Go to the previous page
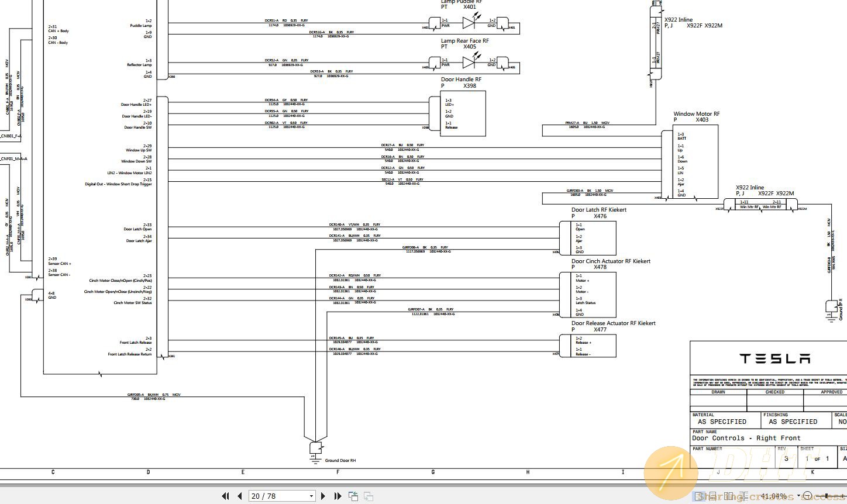Image resolution: width=847 pixels, height=504 pixels. (240, 496)
